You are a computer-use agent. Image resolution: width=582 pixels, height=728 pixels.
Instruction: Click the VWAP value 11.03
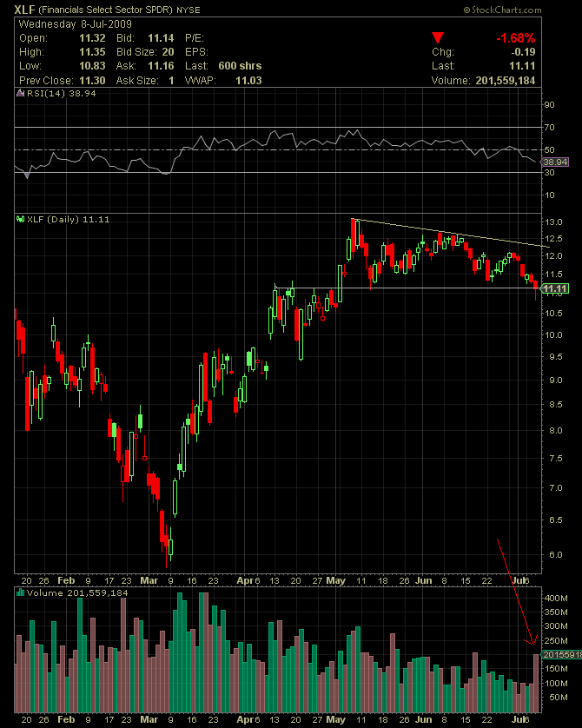pyautogui.click(x=248, y=80)
